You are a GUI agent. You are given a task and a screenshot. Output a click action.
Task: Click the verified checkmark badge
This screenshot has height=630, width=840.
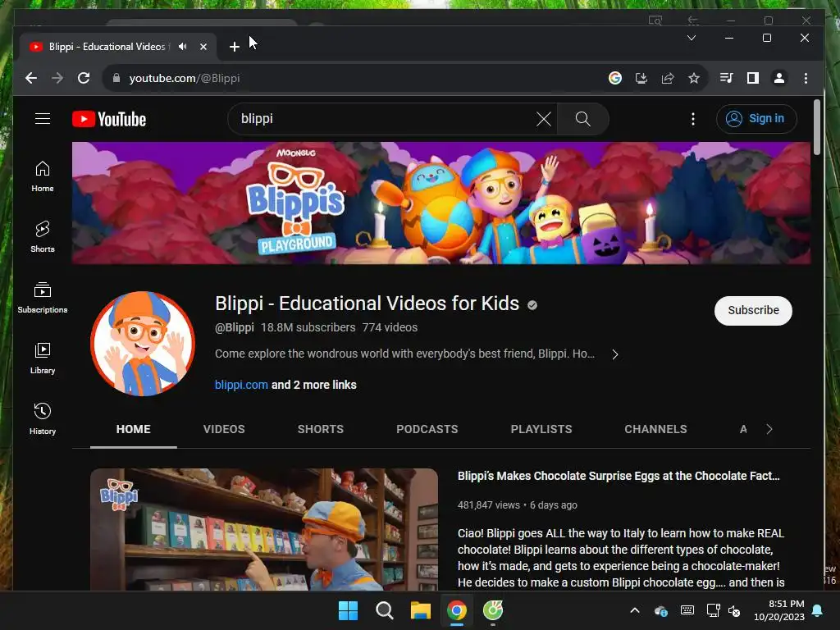[x=532, y=305]
